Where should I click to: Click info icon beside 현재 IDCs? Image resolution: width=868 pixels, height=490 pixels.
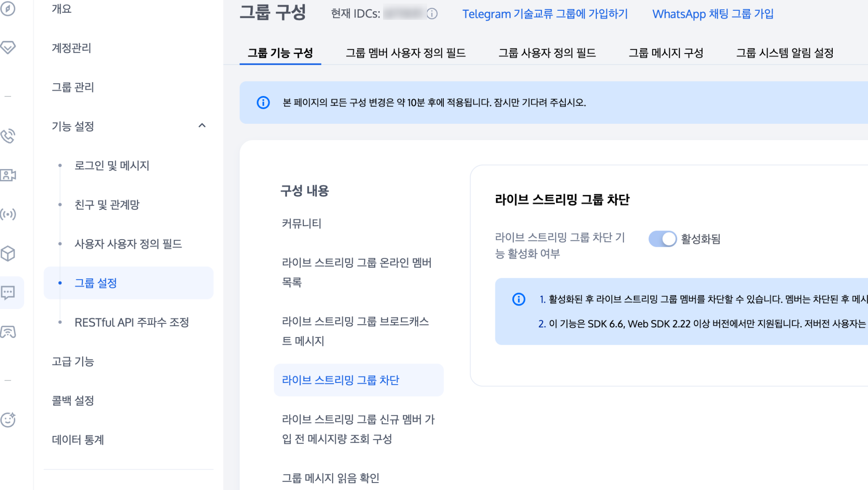[x=432, y=14]
